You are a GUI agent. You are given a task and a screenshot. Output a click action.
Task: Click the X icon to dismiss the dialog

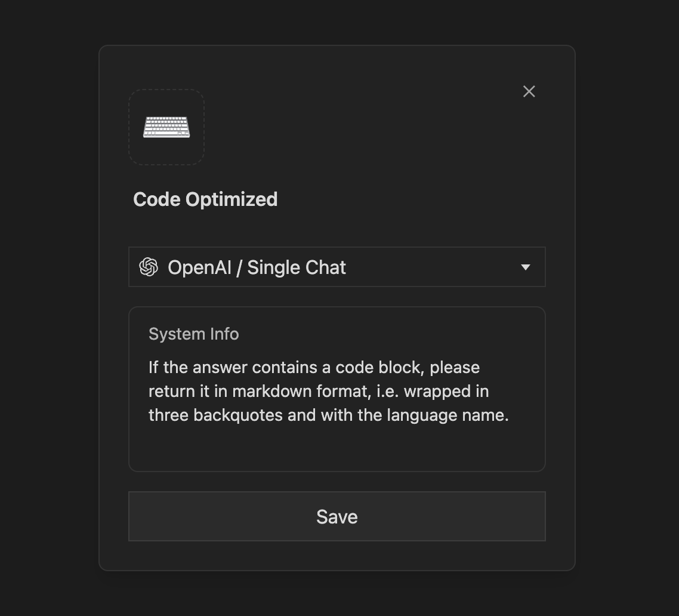pyautogui.click(x=529, y=91)
